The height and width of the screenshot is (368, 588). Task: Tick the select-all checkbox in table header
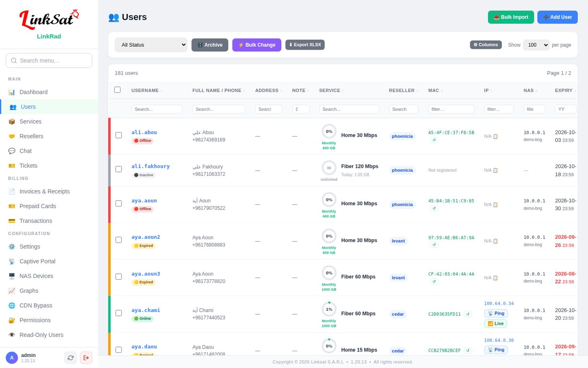tap(118, 90)
